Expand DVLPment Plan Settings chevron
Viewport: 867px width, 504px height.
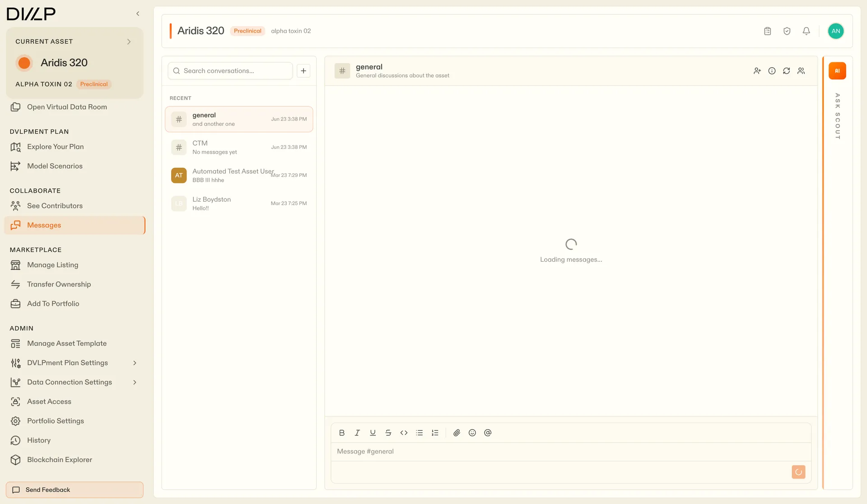point(135,363)
